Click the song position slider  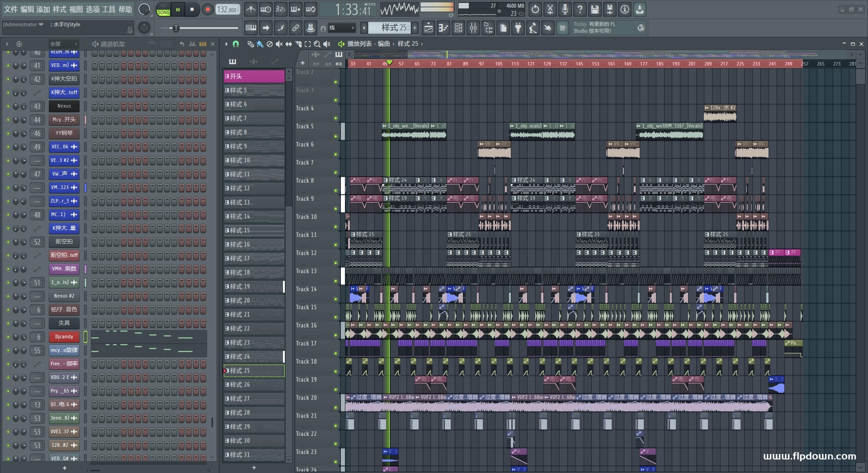point(176,28)
